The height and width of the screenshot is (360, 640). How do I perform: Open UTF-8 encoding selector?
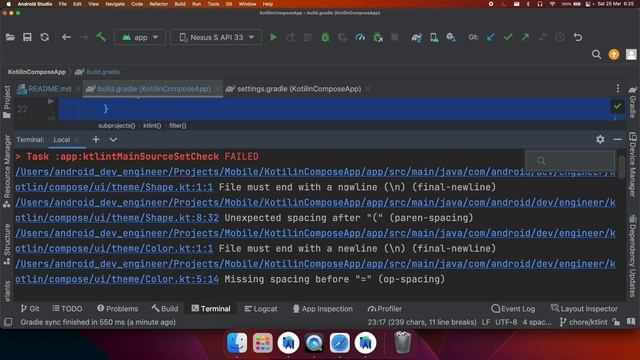(x=506, y=322)
